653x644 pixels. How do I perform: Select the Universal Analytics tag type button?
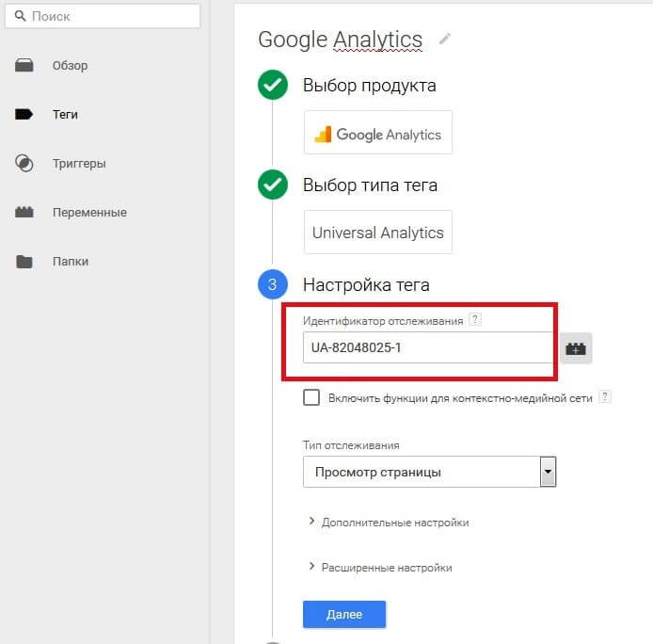pos(378,233)
